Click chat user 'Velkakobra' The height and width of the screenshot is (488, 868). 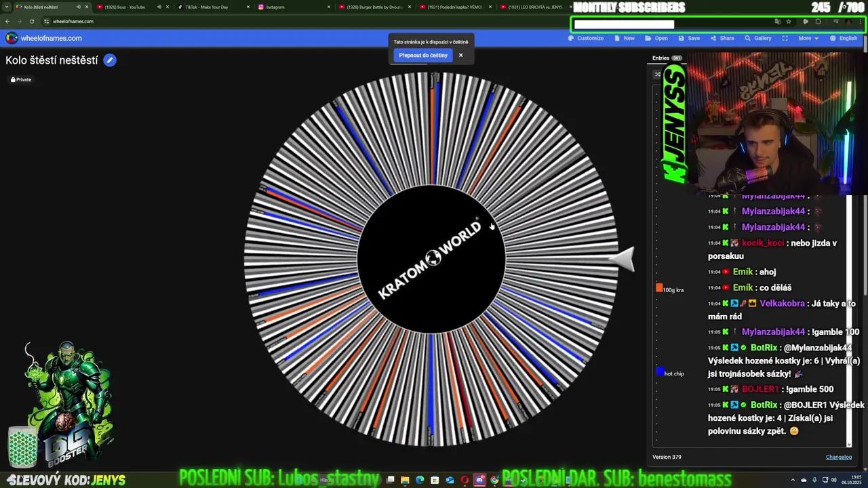783,303
